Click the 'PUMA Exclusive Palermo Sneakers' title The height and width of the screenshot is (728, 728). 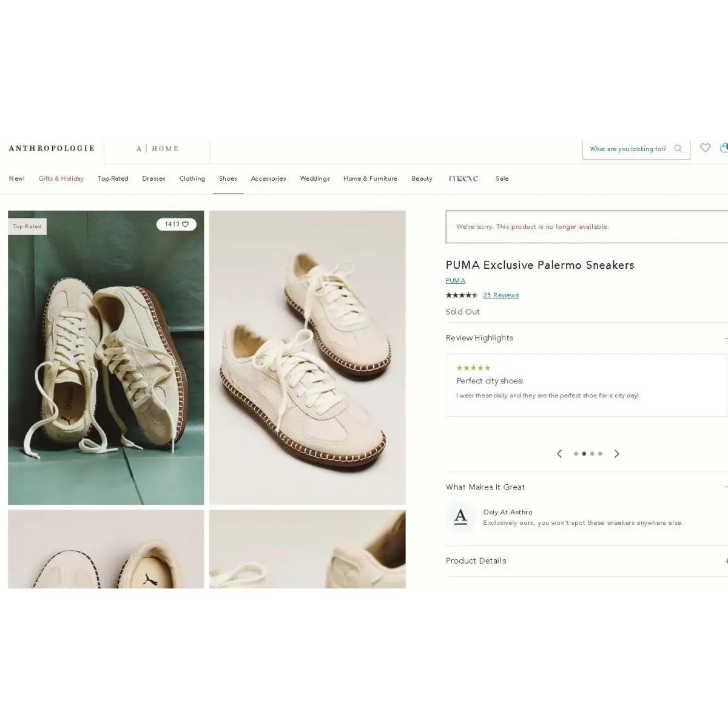click(x=540, y=265)
